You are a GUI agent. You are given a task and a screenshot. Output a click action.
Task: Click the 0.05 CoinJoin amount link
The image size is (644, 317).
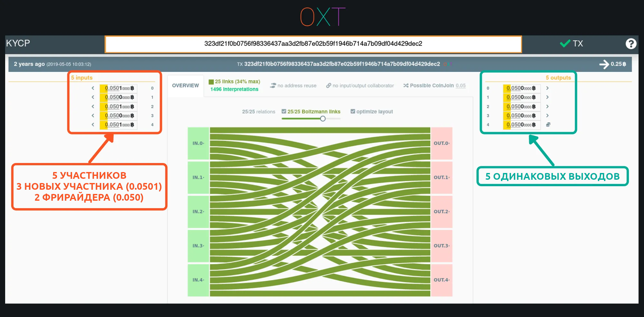460,86
